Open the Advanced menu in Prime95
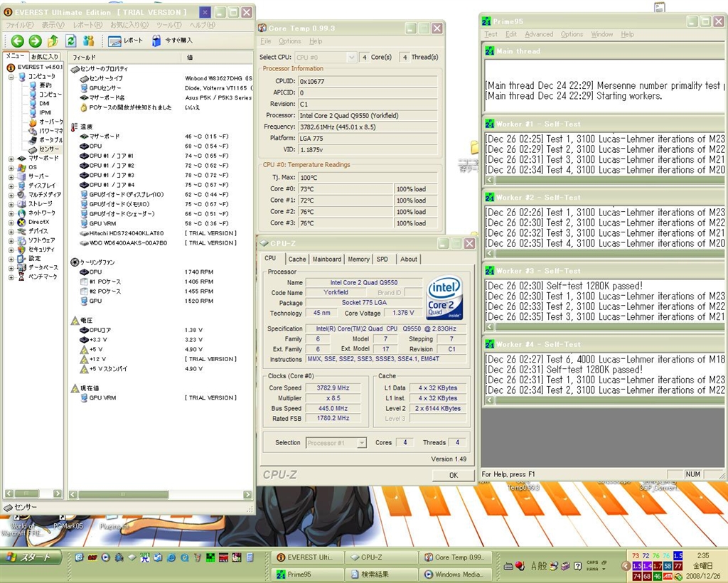This screenshot has width=728, height=583. [539, 34]
